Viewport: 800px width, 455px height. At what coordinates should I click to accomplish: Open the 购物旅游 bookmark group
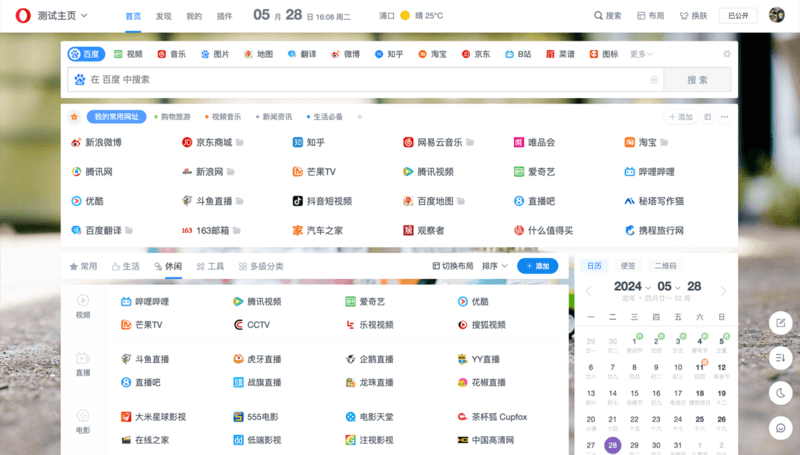pos(172,117)
